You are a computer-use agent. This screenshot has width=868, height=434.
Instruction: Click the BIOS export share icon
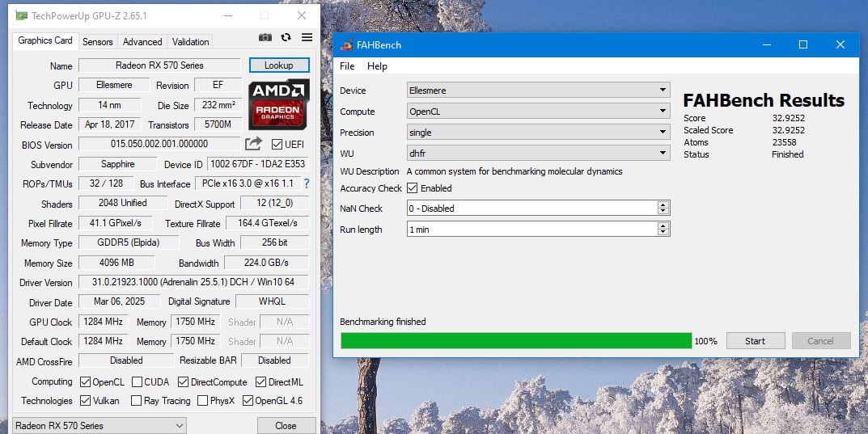(253, 145)
